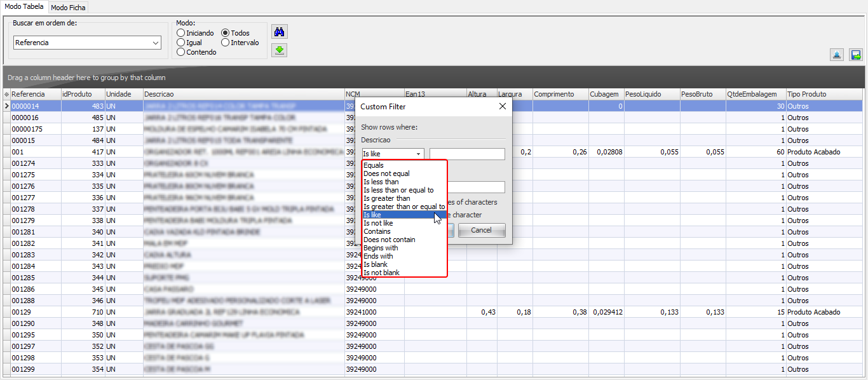Click the floppy disk export icon
Image resolution: width=868 pixels, height=380 pixels.
(x=856, y=55)
